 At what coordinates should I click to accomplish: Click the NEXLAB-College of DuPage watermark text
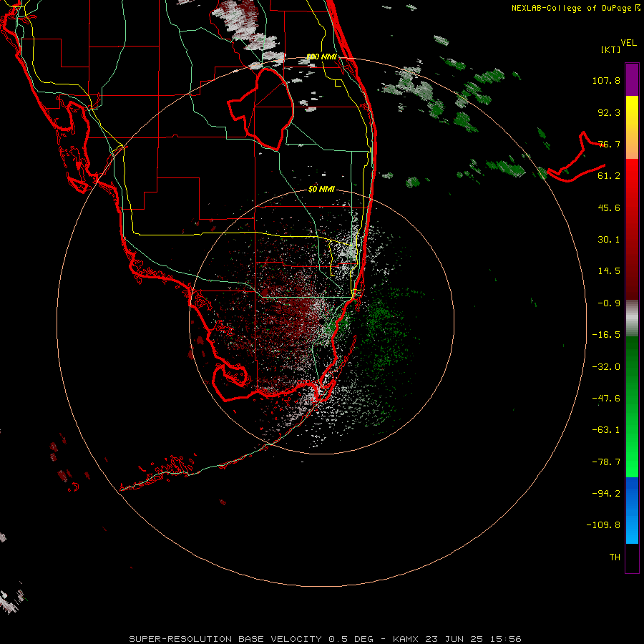[575, 8]
